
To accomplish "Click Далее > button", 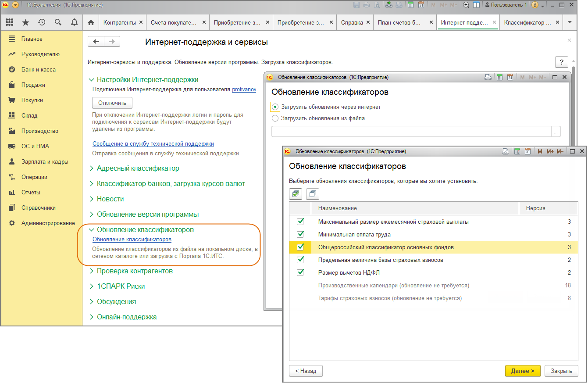I will point(523,371).
